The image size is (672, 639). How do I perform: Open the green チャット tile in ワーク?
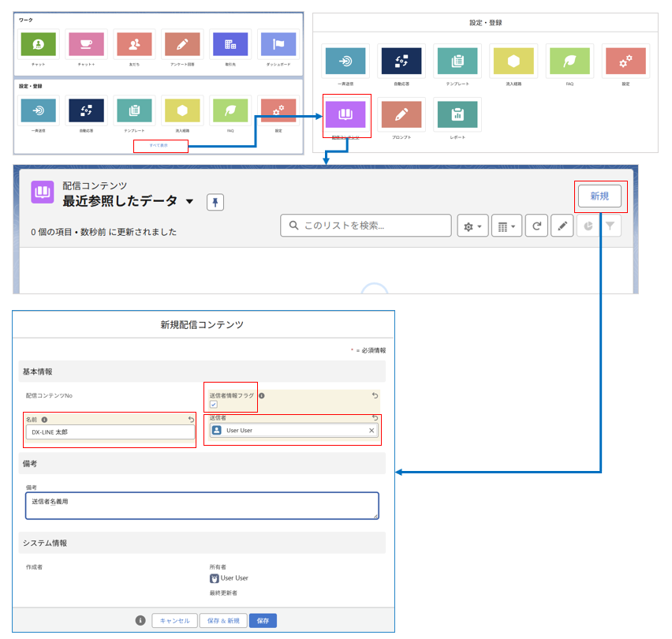pyautogui.click(x=39, y=44)
